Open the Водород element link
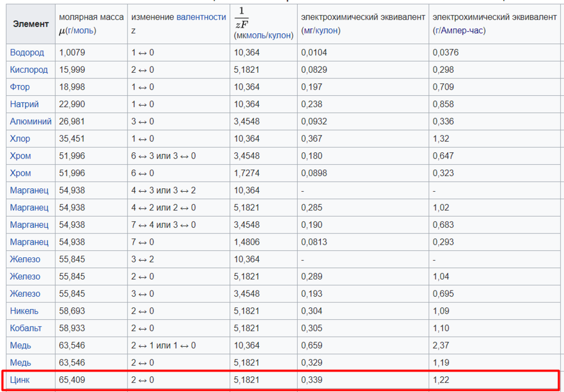Viewport: 564px width, 392px height. tap(27, 52)
